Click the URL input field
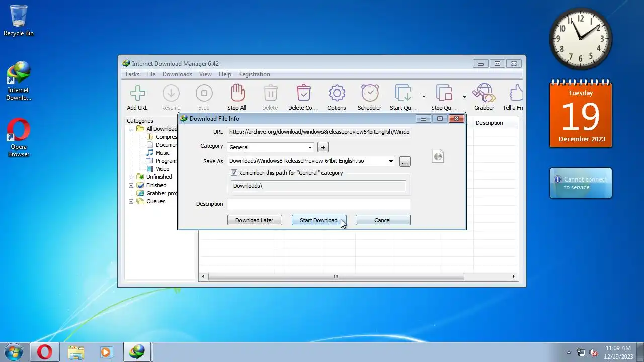Screen dimensions: 644x362 (x=319, y=132)
